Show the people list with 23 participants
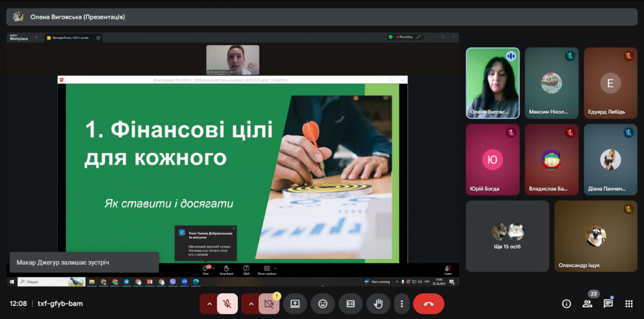Image resolution: width=644 pixels, height=319 pixels. tap(587, 303)
